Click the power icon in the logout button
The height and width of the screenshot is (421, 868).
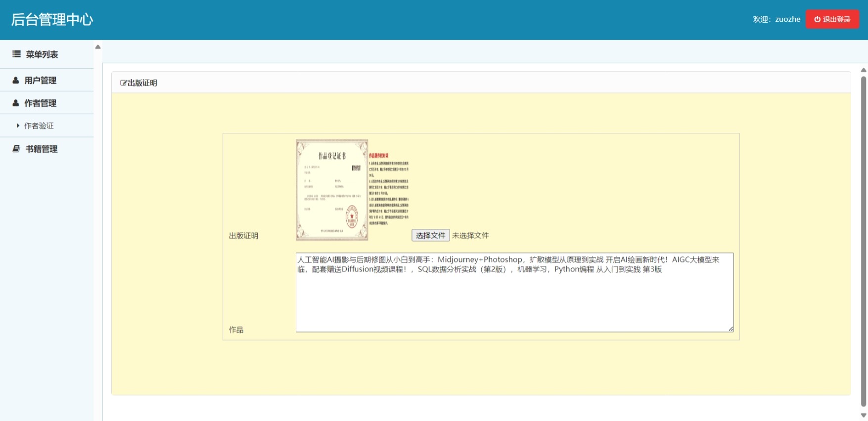(x=817, y=19)
